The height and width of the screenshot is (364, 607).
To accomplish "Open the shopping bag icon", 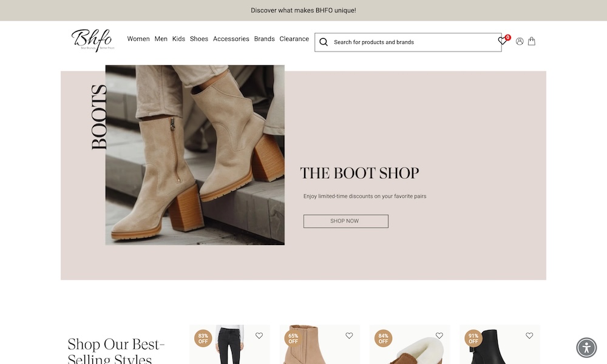I will point(532,41).
